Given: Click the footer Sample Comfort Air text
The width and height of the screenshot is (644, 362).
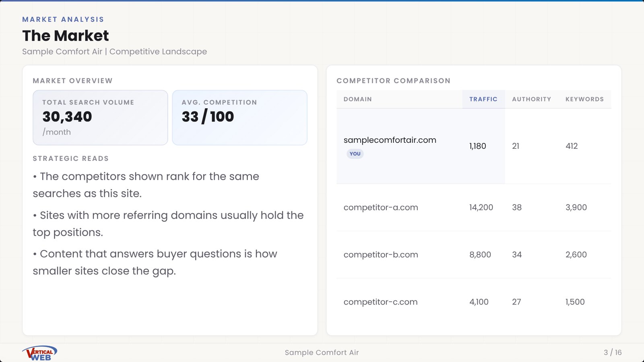Looking at the screenshot, I should pos(322,353).
